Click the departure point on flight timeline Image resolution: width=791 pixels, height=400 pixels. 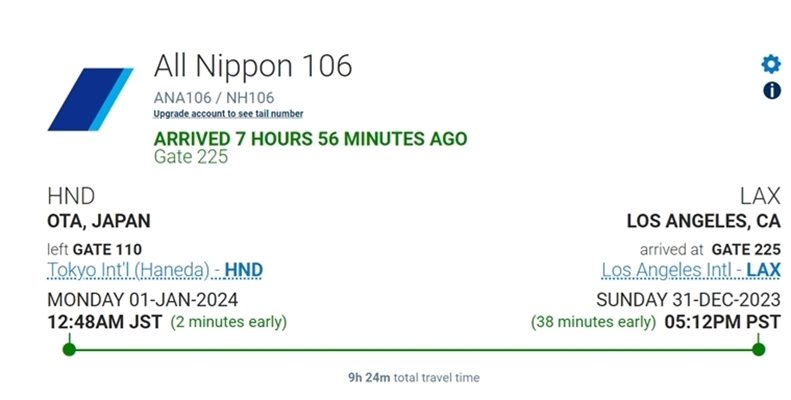[x=68, y=349]
